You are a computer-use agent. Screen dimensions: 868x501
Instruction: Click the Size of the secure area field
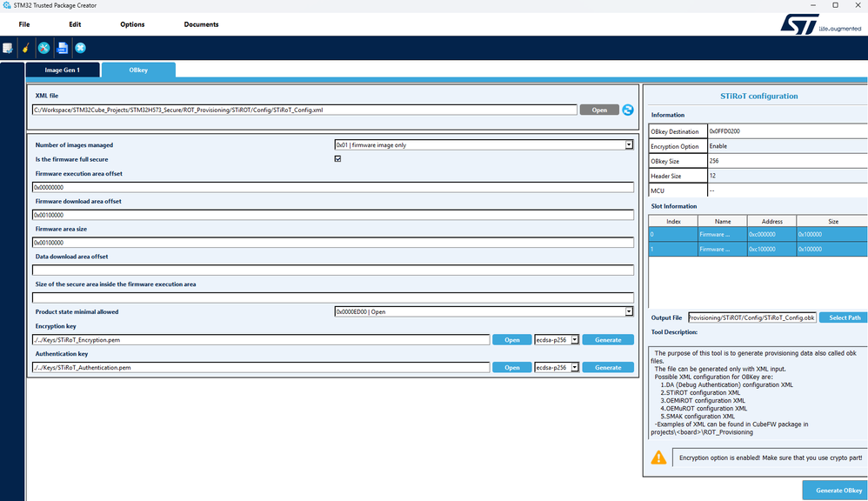click(333, 297)
